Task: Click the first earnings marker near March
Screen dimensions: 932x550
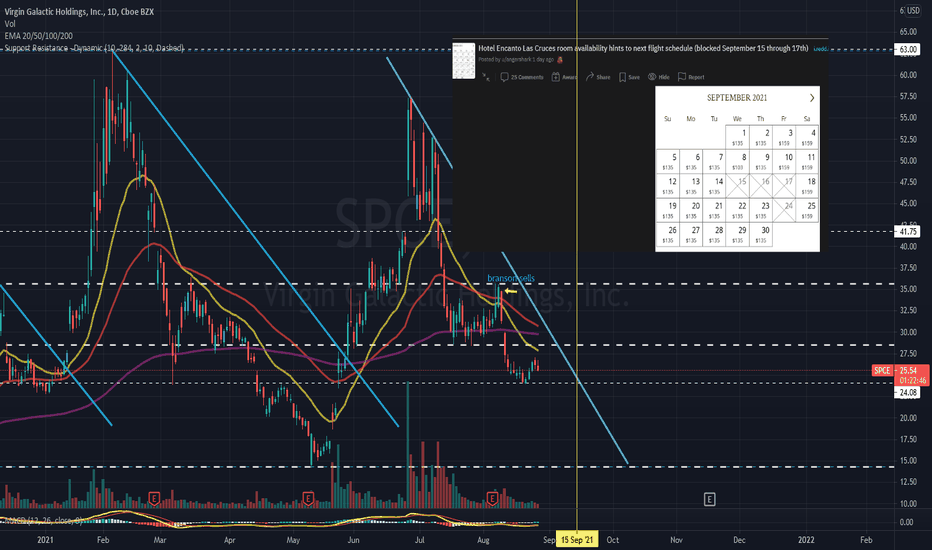Action: [x=154, y=497]
